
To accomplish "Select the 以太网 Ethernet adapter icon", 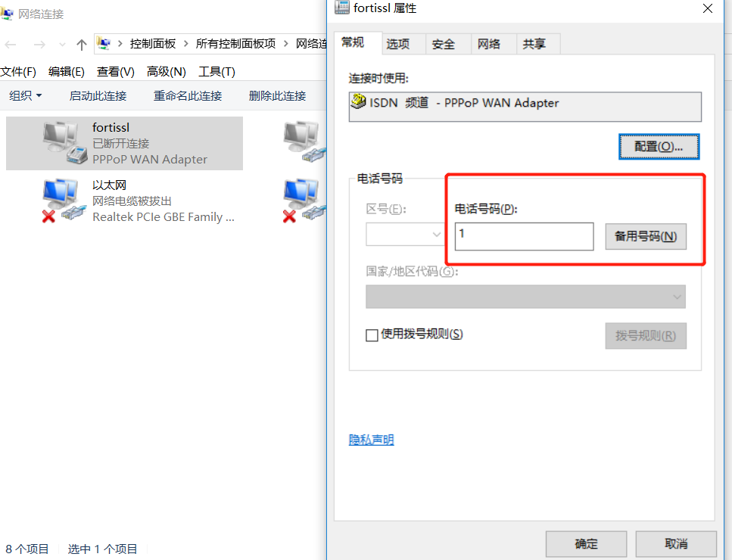I will tap(65, 201).
